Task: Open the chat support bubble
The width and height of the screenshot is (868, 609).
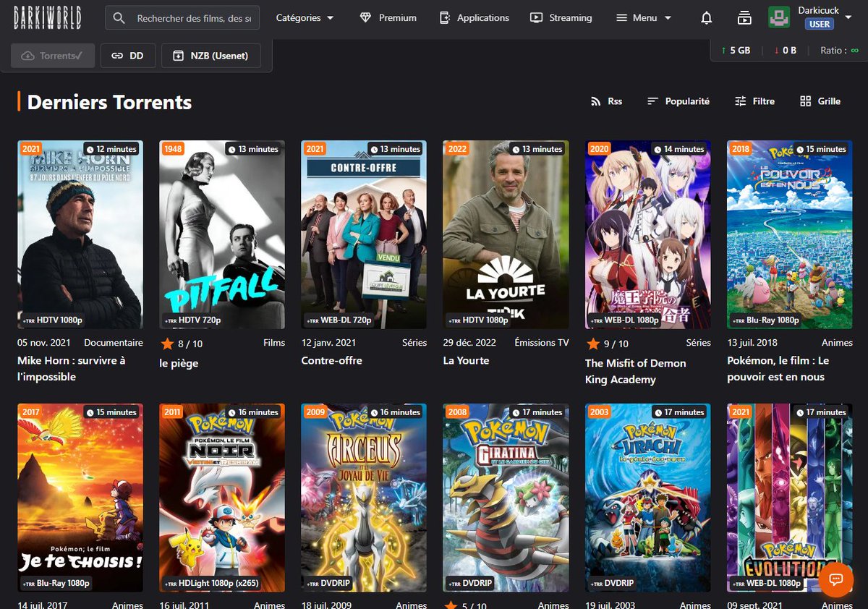Action: tap(836, 579)
